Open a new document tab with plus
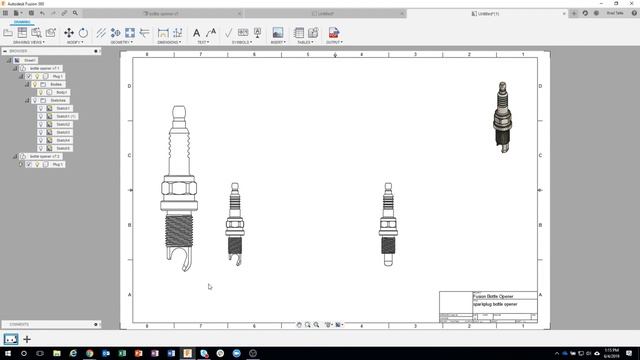The width and height of the screenshot is (640, 360). point(574,13)
